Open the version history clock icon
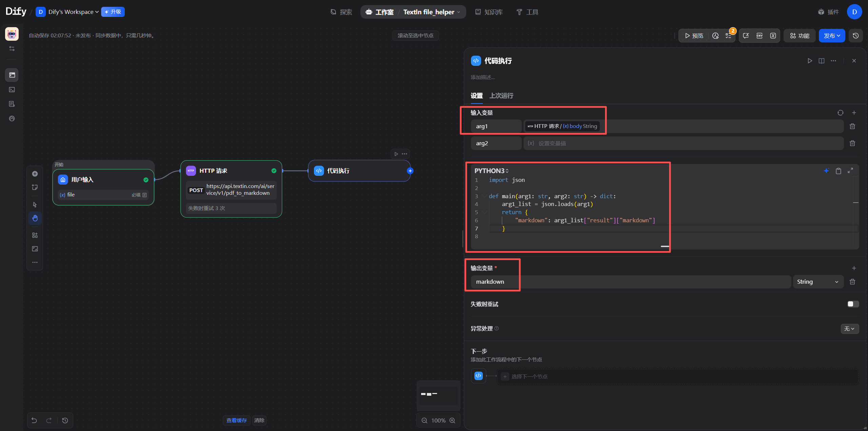This screenshot has width=868, height=431. coord(855,36)
